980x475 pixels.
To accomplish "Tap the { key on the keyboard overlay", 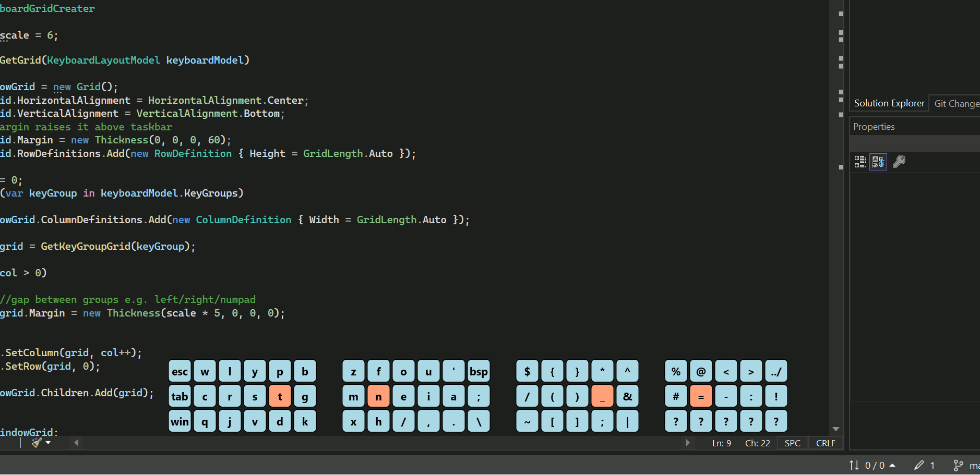I will click(x=552, y=371).
